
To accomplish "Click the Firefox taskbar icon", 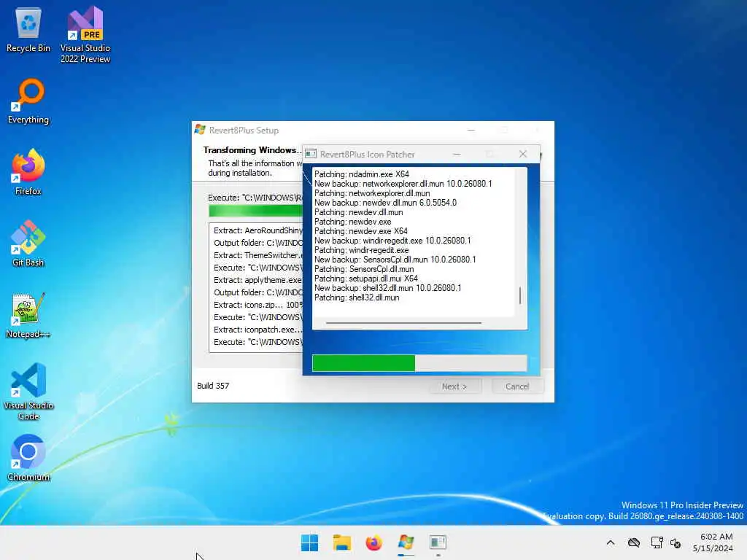I will [374, 542].
